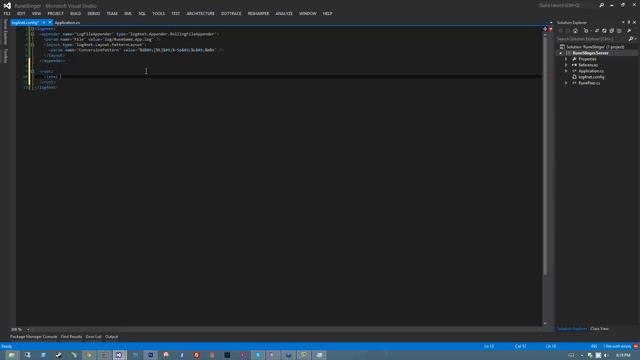Screen dimensions: 640x360
Task: Click the Visual Studio icon in Windows taskbar
Action: click(119, 355)
